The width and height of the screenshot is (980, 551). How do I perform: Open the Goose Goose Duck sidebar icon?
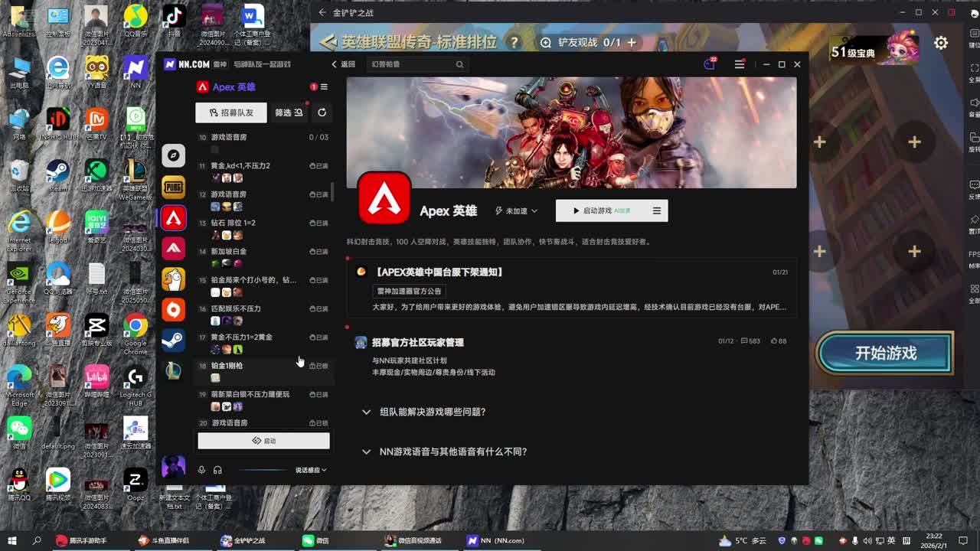point(174,279)
